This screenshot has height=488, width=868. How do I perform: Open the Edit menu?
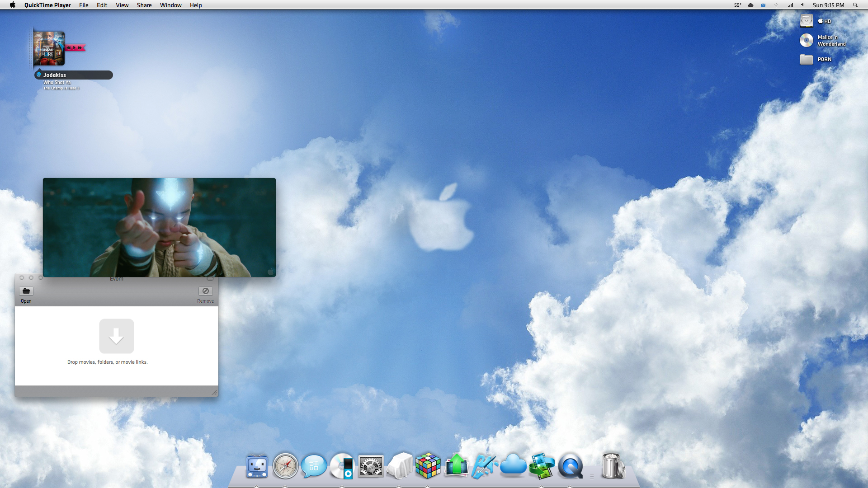point(102,5)
